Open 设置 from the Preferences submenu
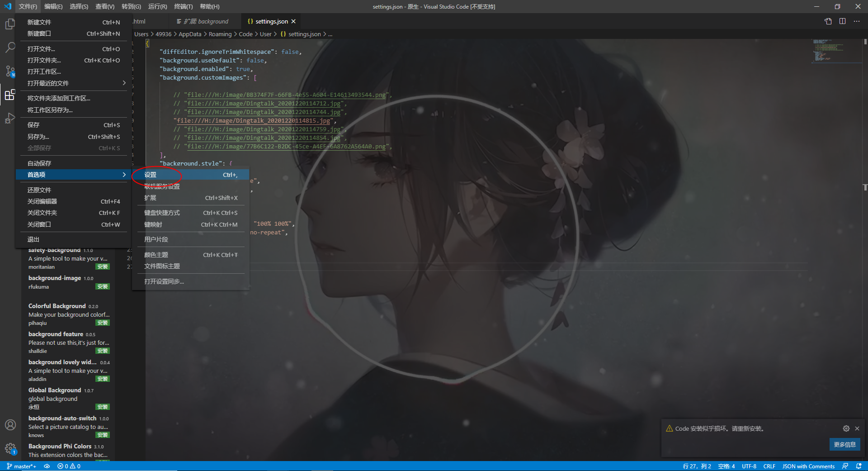 point(151,175)
